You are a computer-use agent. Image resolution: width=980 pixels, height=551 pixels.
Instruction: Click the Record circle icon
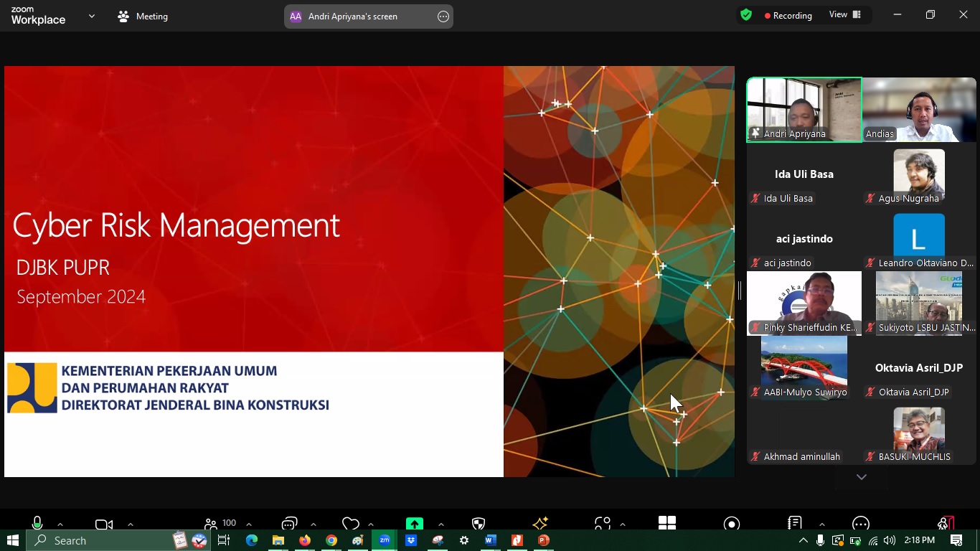pos(732,524)
